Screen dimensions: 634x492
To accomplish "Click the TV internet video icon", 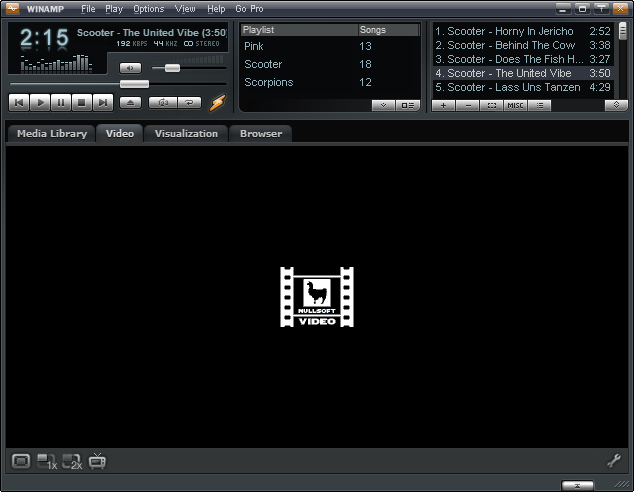I will [97, 461].
